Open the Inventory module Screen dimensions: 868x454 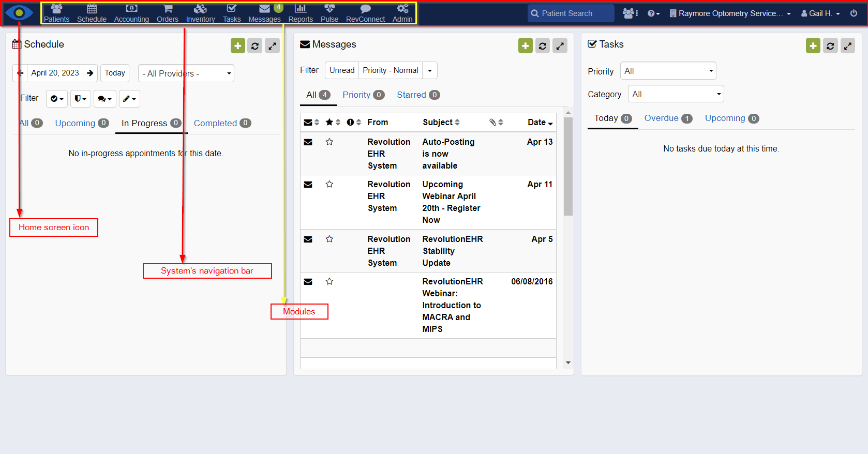click(200, 13)
